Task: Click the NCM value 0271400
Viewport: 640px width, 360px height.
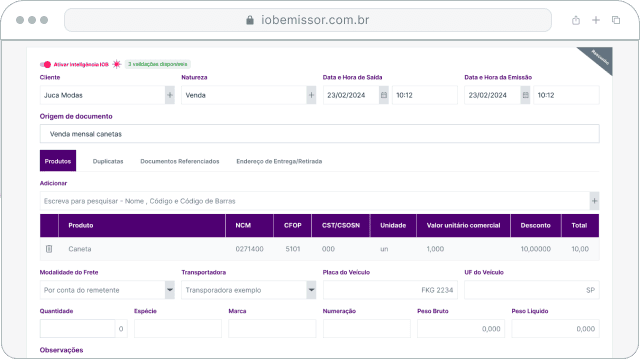Action: [249, 249]
